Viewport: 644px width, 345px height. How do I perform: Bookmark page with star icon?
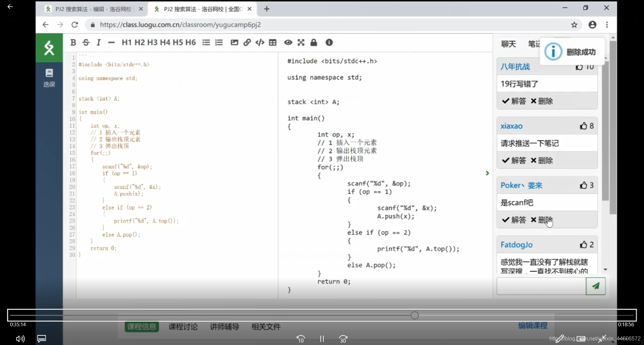(x=574, y=25)
